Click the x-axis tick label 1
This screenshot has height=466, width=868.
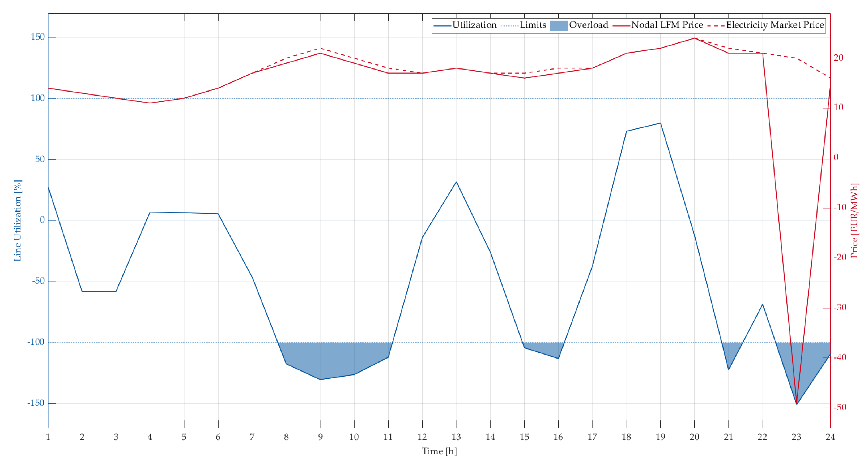point(48,437)
